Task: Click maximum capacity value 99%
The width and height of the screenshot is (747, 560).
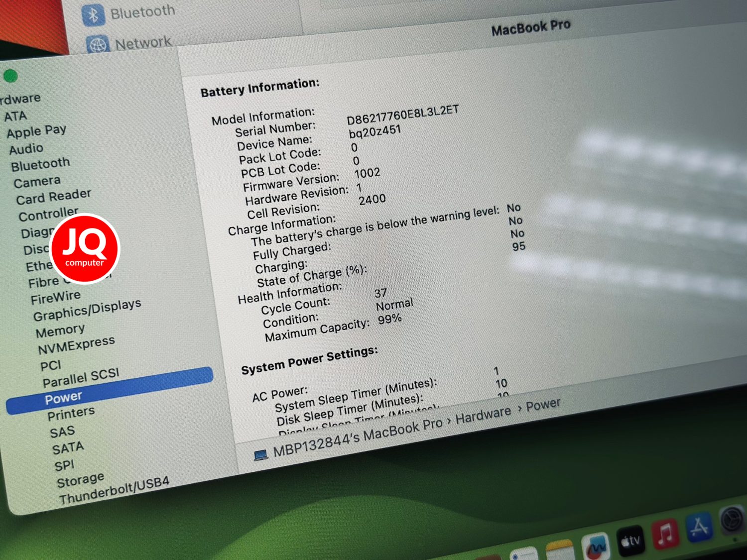Action: 389,319
